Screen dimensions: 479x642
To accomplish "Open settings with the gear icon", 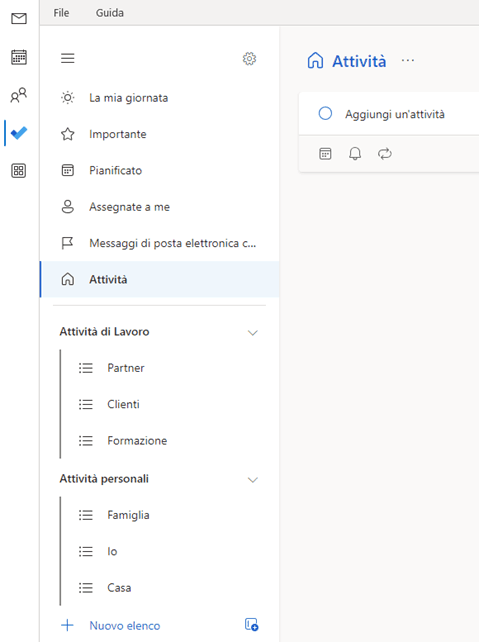I will pos(249,59).
